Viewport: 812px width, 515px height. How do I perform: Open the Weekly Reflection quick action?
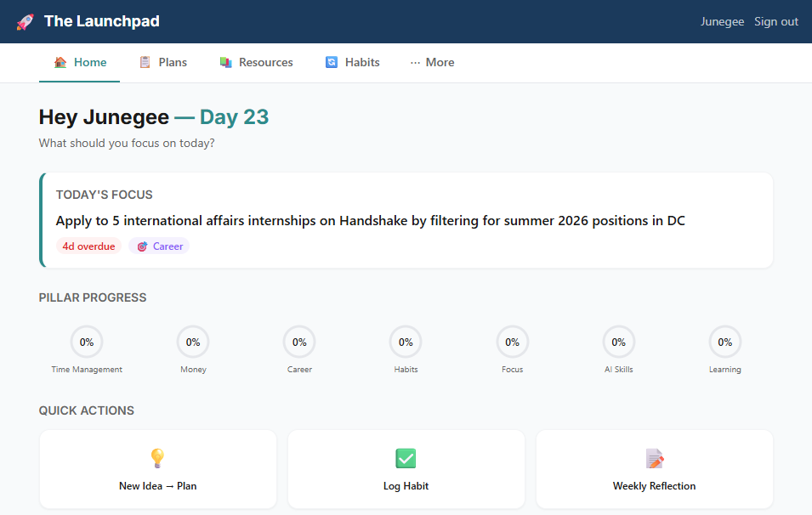point(654,469)
